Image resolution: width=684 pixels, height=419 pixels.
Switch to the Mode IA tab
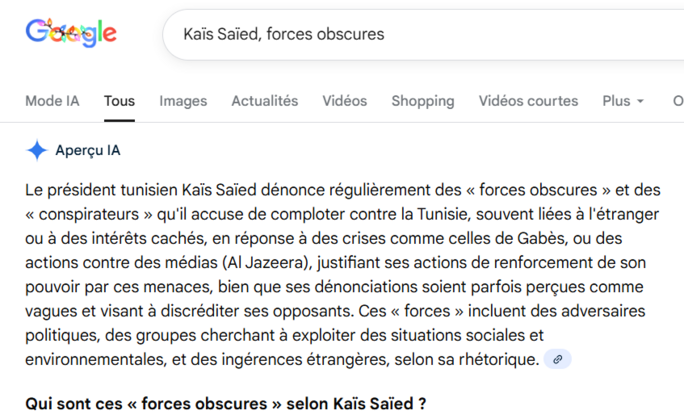pyautogui.click(x=52, y=101)
